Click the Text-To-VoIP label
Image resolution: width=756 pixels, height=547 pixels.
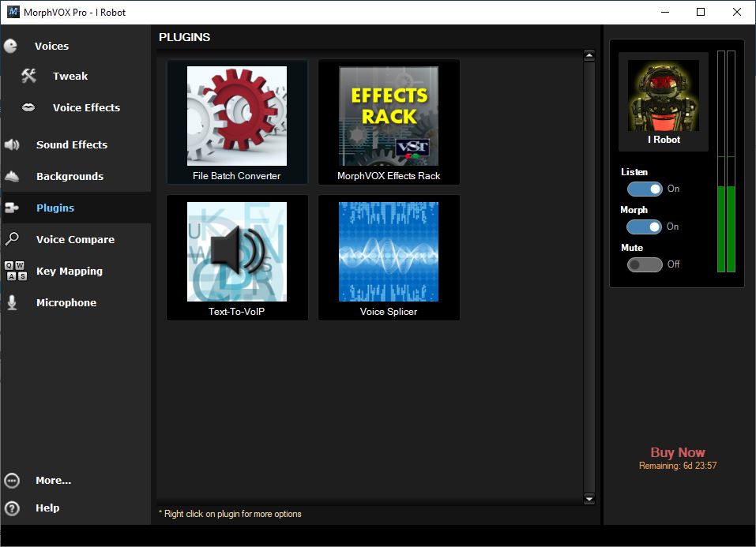[x=237, y=312]
